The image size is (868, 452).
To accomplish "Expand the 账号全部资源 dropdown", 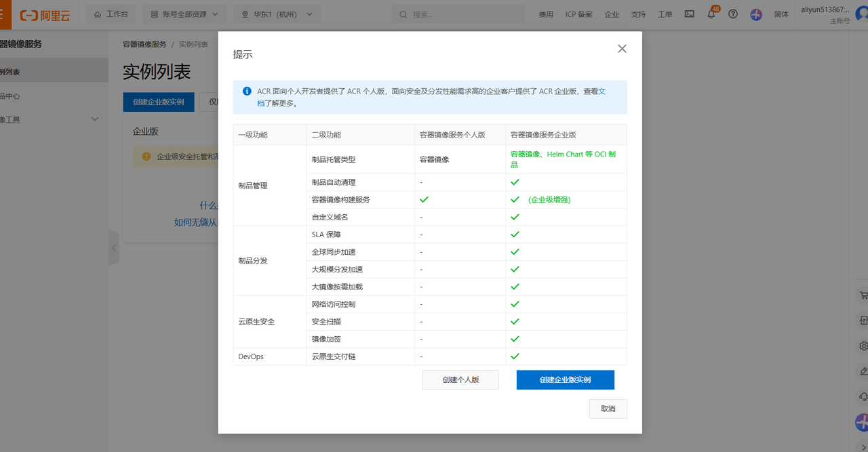I will pyautogui.click(x=184, y=14).
